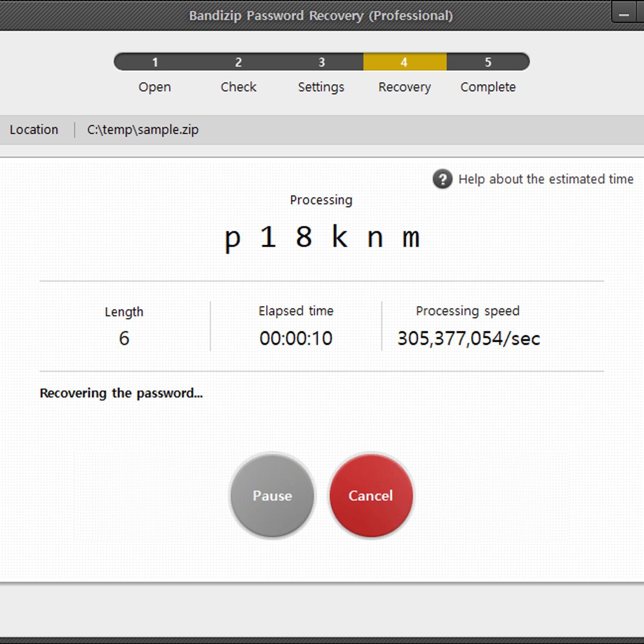Click the Recovery step label
The width and height of the screenshot is (644, 644).
[x=405, y=87]
